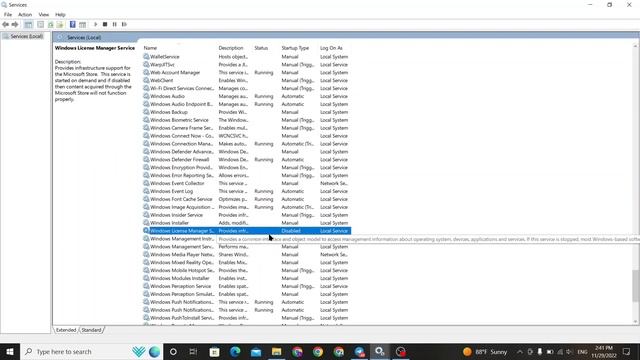
Task: Switch to the Standard tab
Action: [91, 330]
